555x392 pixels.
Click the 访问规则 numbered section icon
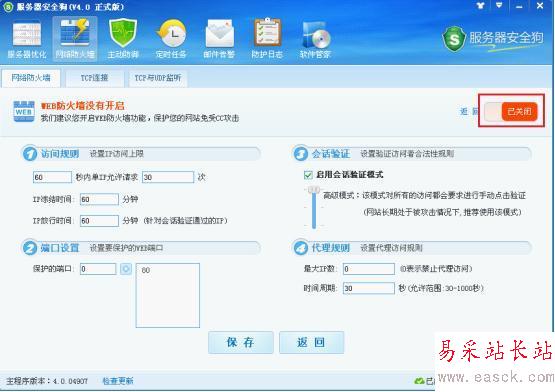pos(30,154)
